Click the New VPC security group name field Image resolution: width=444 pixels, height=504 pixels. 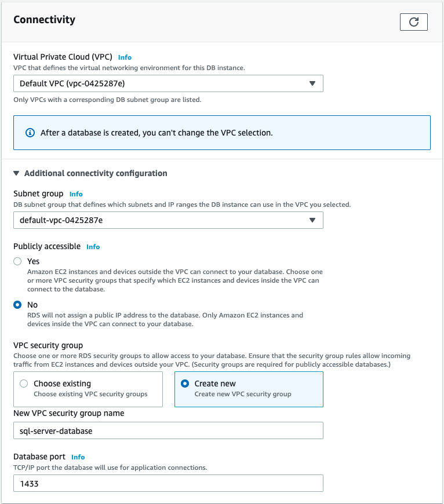[168, 430]
